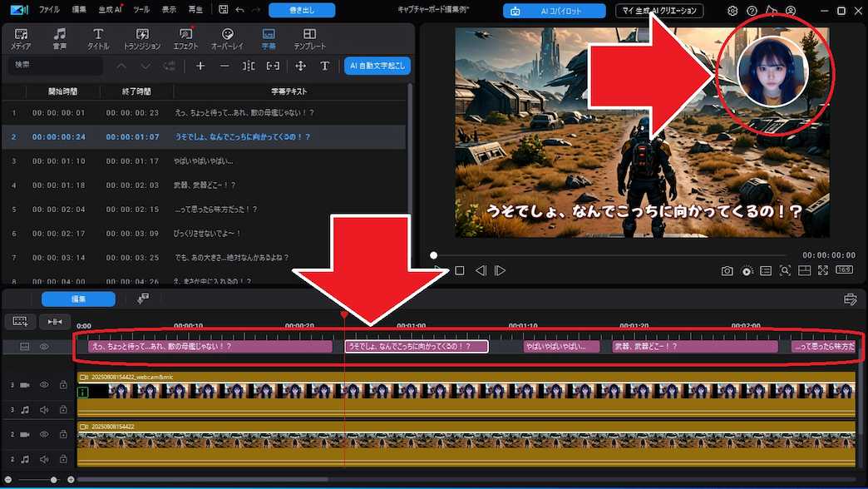Switch to the 字幕 tab

click(x=268, y=37)
